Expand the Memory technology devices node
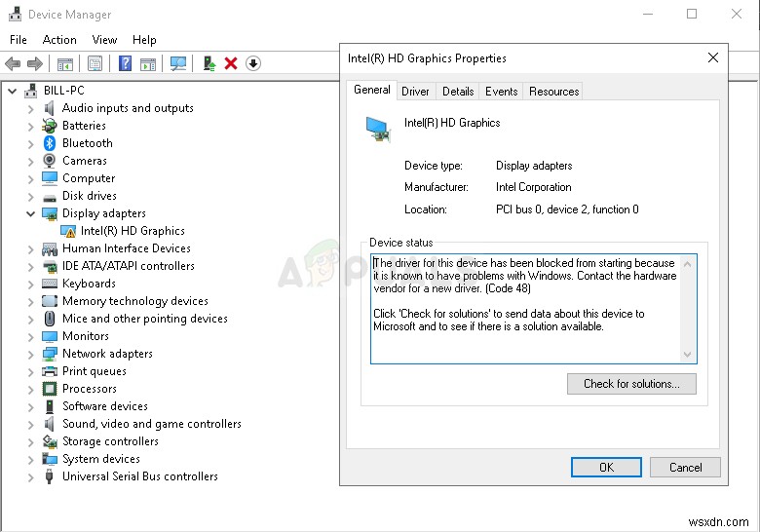Image resolution: width=760 pixels, height=532 pixels. click(30, 301)
